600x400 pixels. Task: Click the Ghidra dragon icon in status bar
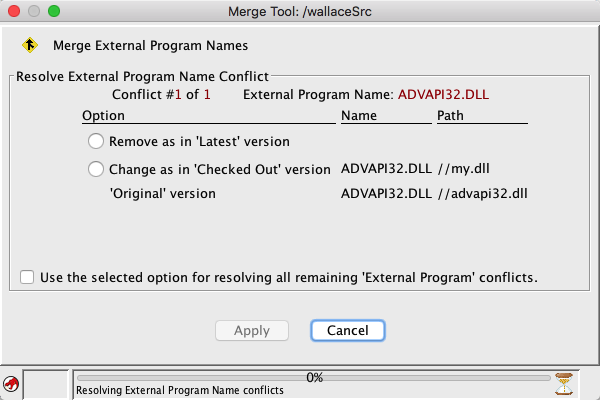(10, 383)
